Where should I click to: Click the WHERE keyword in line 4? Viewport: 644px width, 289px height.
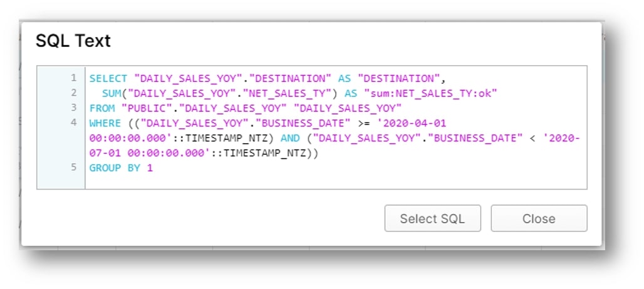[x=105, y=123]
